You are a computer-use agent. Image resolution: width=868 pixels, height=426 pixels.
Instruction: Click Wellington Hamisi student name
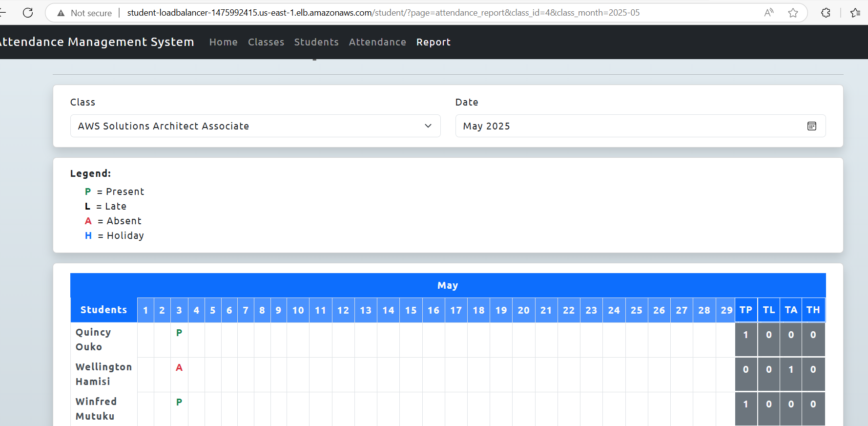[103, 374]
